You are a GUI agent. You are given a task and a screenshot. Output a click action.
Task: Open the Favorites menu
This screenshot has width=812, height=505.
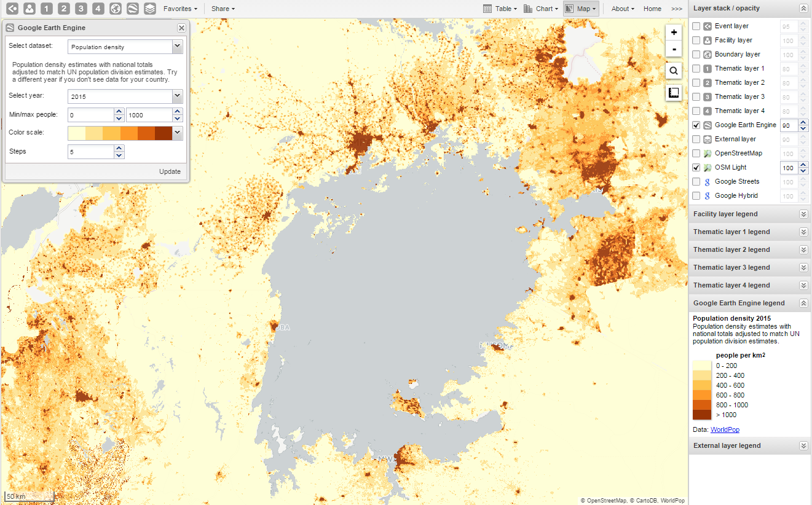pos(180,9)
